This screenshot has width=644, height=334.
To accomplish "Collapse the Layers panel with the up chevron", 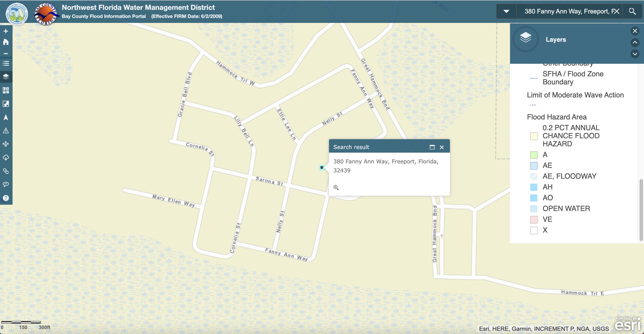I will pos(635,43).
